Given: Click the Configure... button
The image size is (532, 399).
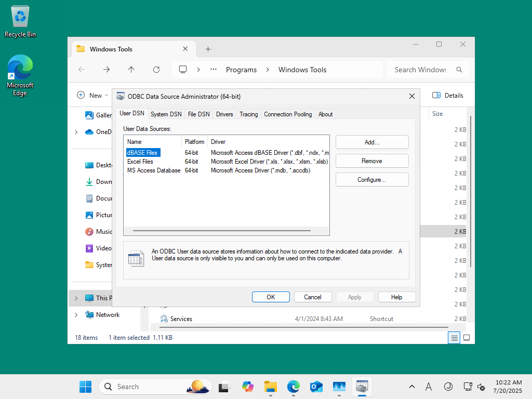Looking at the screenshot, I should [x=372, y=179].
